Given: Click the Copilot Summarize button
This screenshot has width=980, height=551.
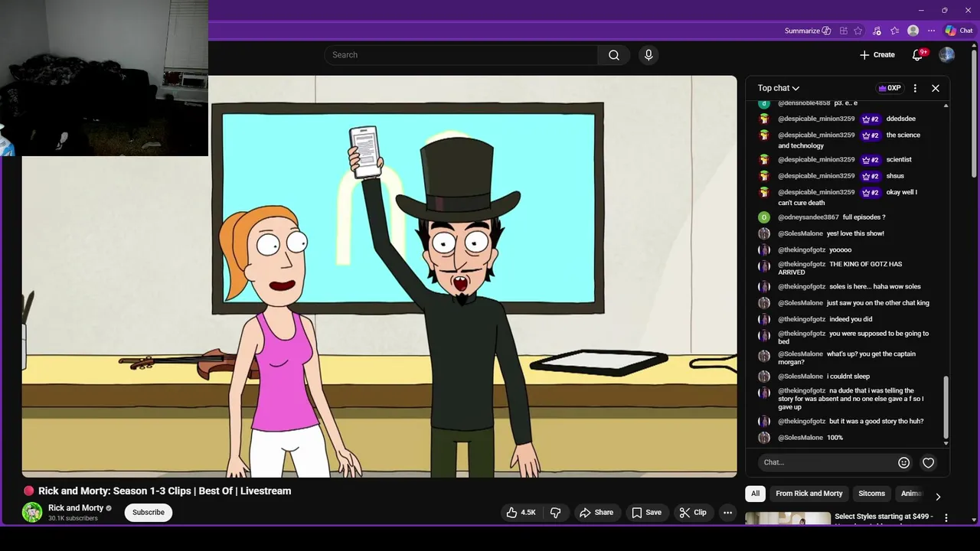Looking at the screenshot, I should coord(808,31).
